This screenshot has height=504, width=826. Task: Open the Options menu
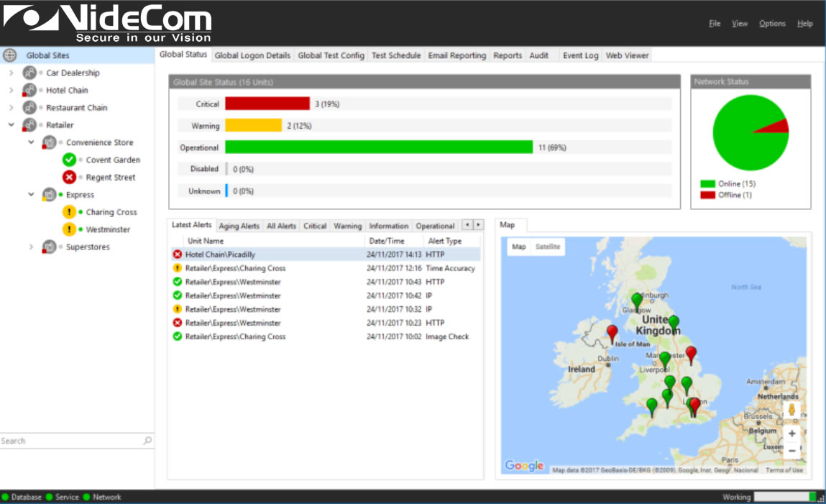click(772, 24)
